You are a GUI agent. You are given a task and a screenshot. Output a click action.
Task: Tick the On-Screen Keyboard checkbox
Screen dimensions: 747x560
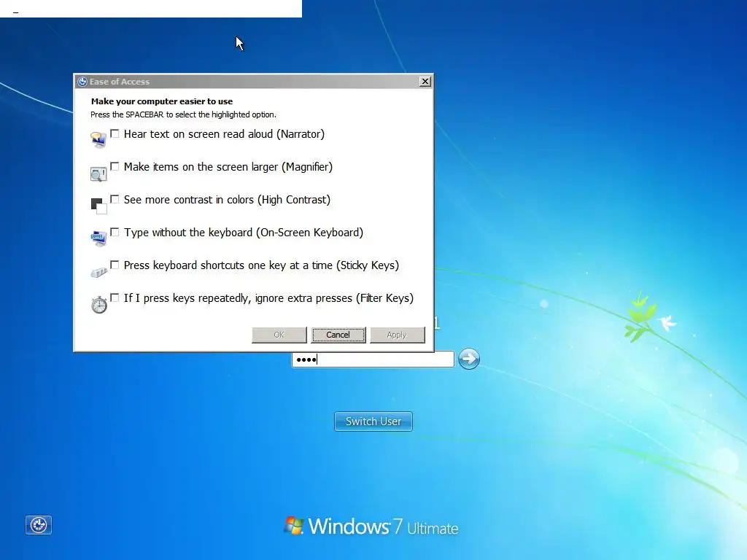115,232
